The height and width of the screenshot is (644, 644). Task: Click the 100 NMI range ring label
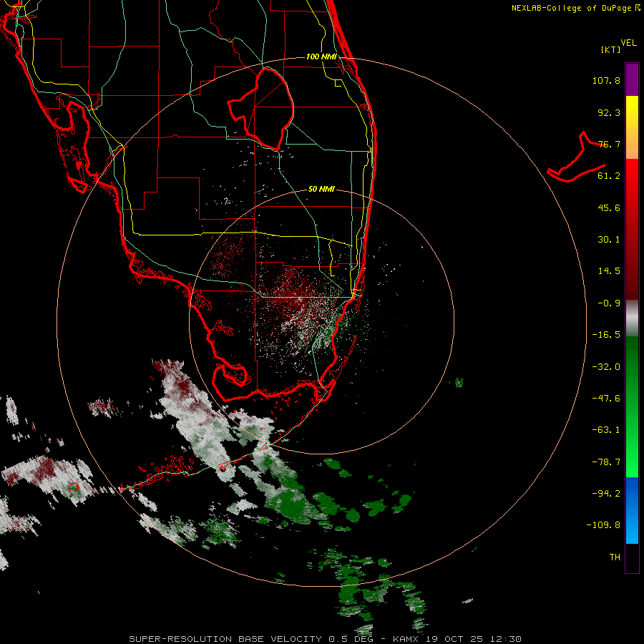pyautogui.click(x=321, y=57)
